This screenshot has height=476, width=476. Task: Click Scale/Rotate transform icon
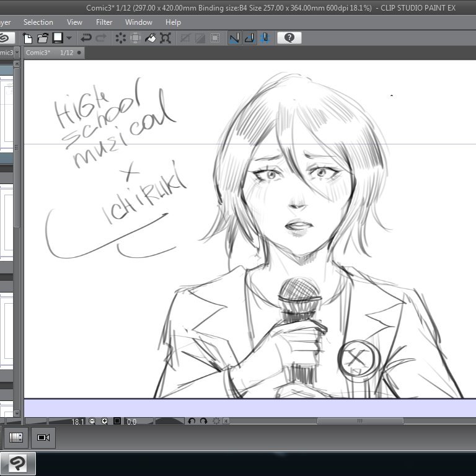(165, 38)
